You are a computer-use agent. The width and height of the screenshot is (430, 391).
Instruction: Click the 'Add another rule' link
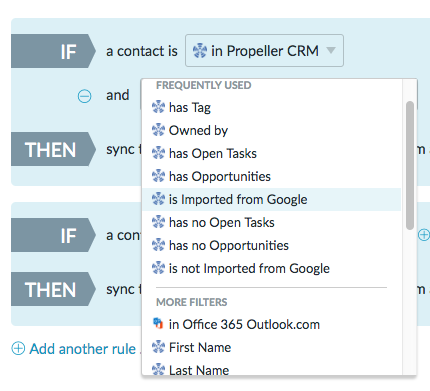click(83, 349)
